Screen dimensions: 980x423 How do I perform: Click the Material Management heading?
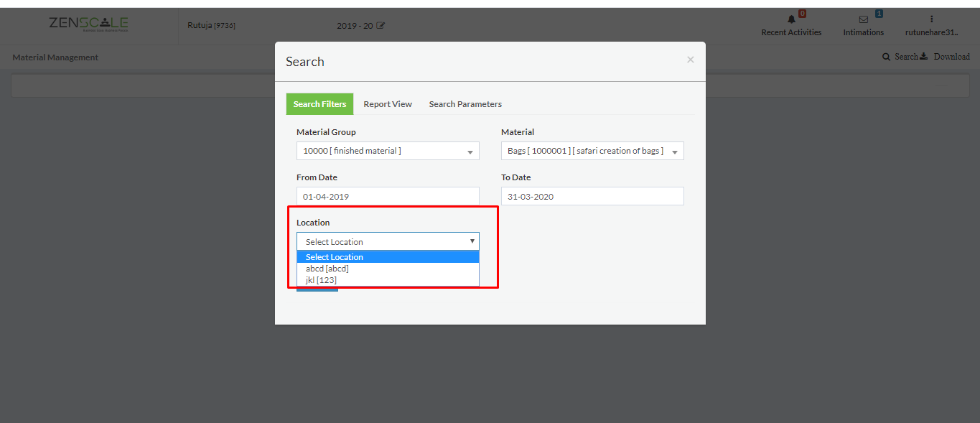55,57
